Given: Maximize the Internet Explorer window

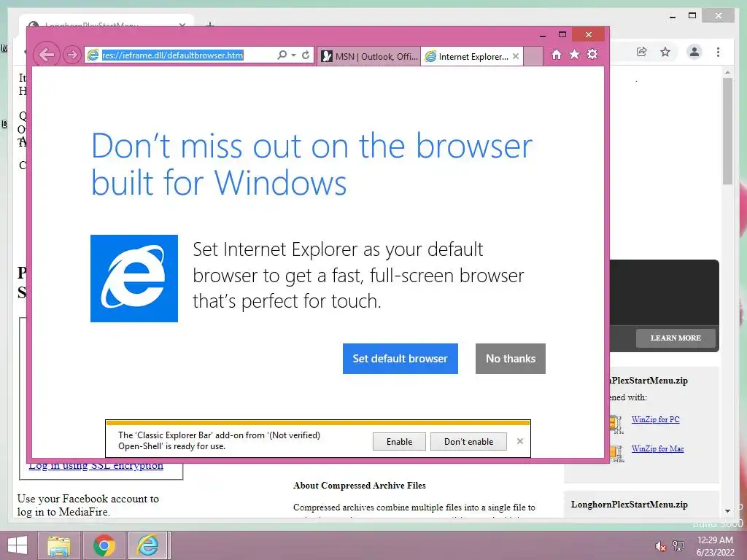Looking at the screenshot, I should tap(562, 35).
